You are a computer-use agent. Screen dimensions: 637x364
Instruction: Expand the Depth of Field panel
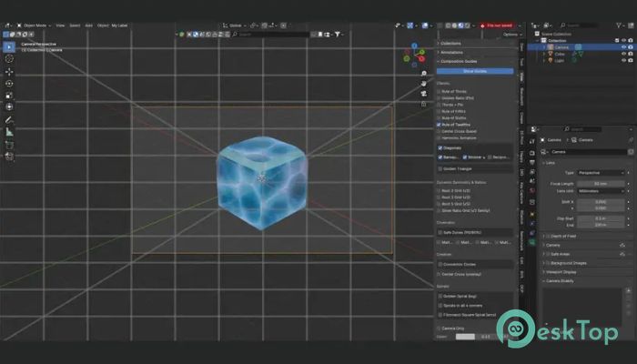(x=562, y=237)
